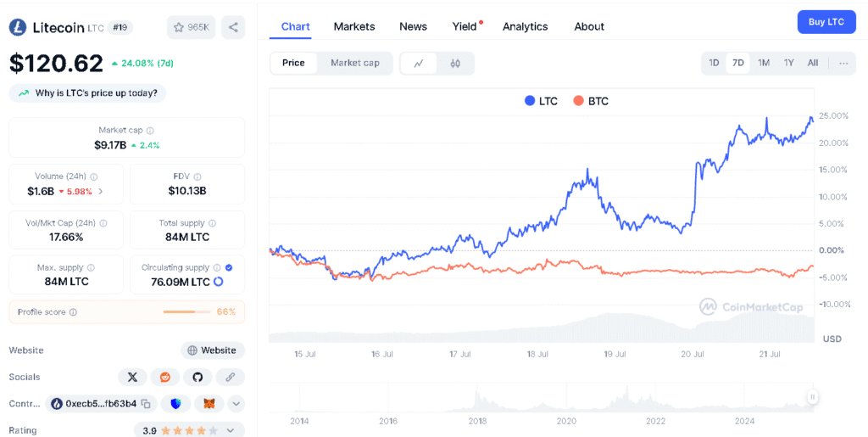868x437 pixels.
Task: Click the blue shield wallet icon
Action: tap(176, 404)
